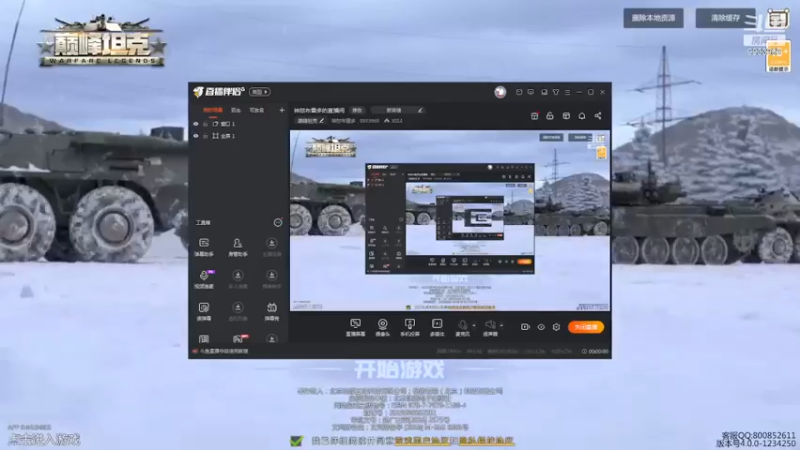This screenshot has height=450, width=800.
Task: Open the hamburger menu in title bar
Action: [567, 92]
